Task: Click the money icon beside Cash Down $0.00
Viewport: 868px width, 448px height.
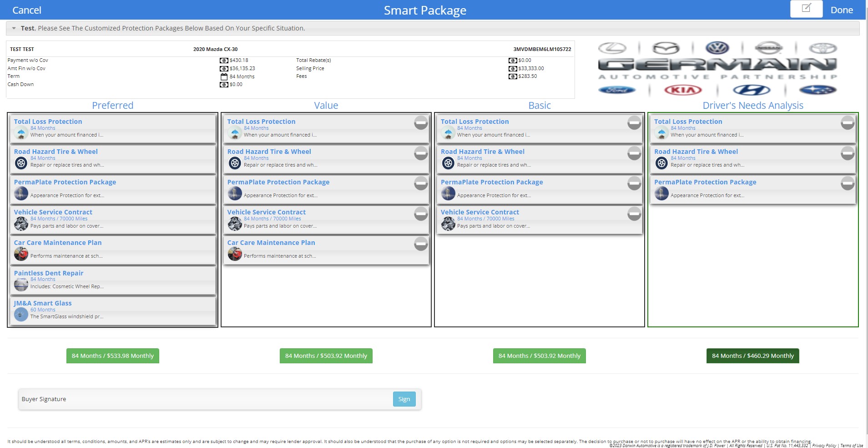Action: tap(224, 84)
